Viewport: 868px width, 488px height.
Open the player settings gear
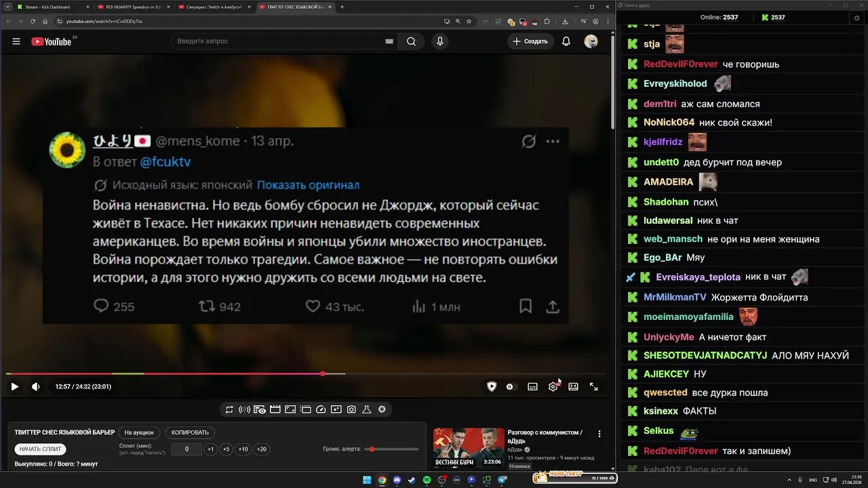tap(553, 386)
